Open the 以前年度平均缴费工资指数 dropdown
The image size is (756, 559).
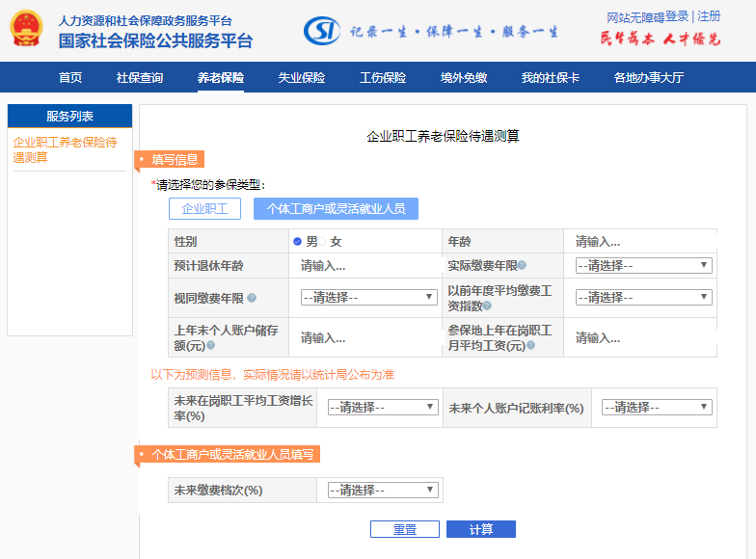[644, 297]
